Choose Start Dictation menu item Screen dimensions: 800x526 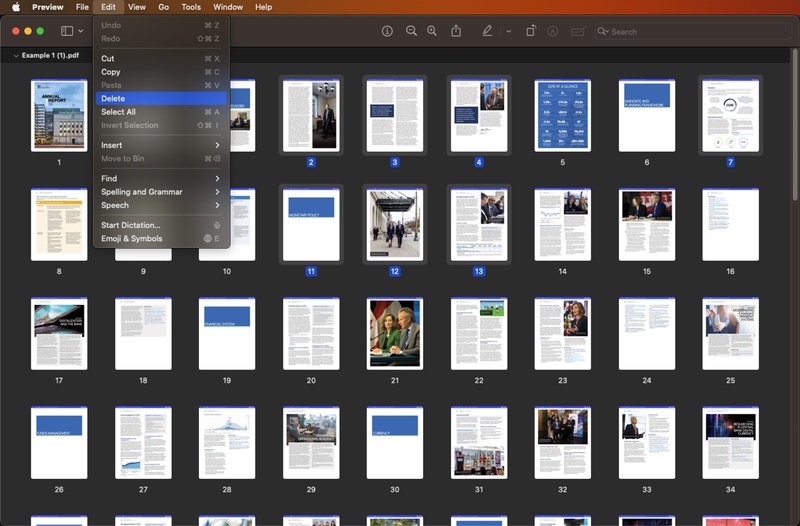[161, 225]
